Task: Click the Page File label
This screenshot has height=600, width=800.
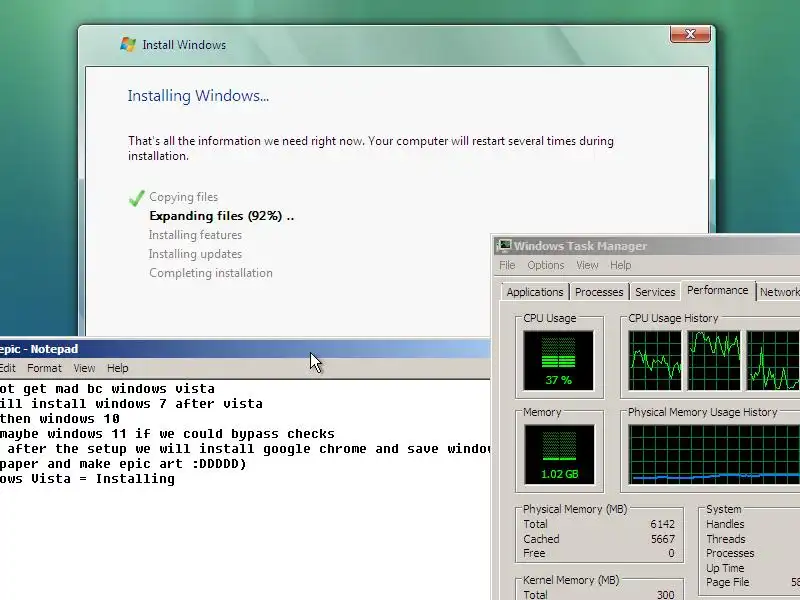Action: [x=728, y=582]
